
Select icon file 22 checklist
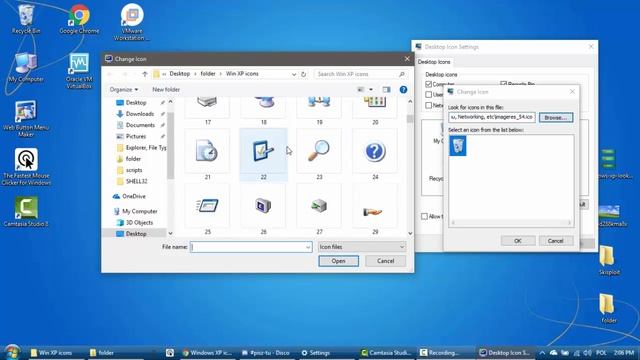click(263, 155)
